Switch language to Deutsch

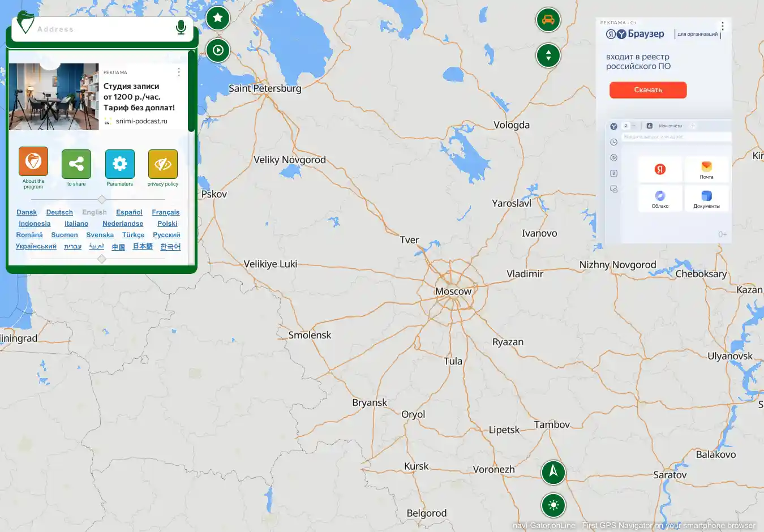59,212
